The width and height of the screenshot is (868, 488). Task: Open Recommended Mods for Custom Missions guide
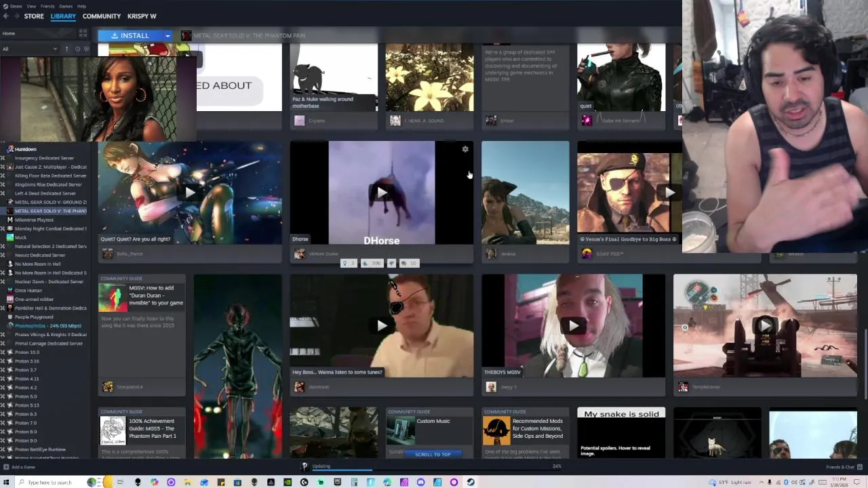[526, 432]
